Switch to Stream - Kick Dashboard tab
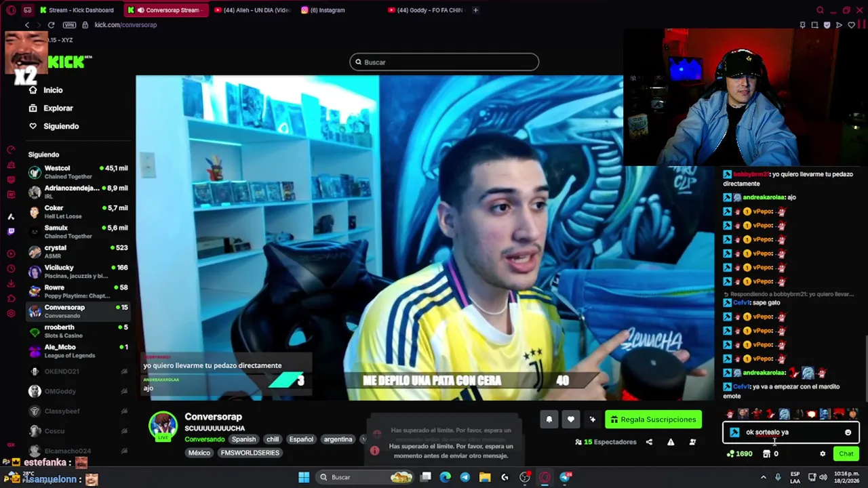Viewport: 868px width, 488px height. coord(77,10)
